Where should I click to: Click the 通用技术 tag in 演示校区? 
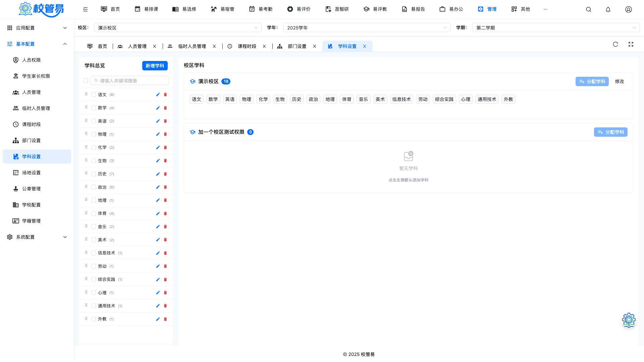click(x=487, y=99)
